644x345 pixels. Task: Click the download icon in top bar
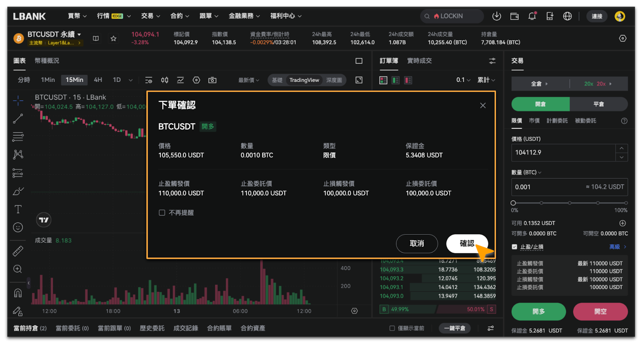pos(496,16)
